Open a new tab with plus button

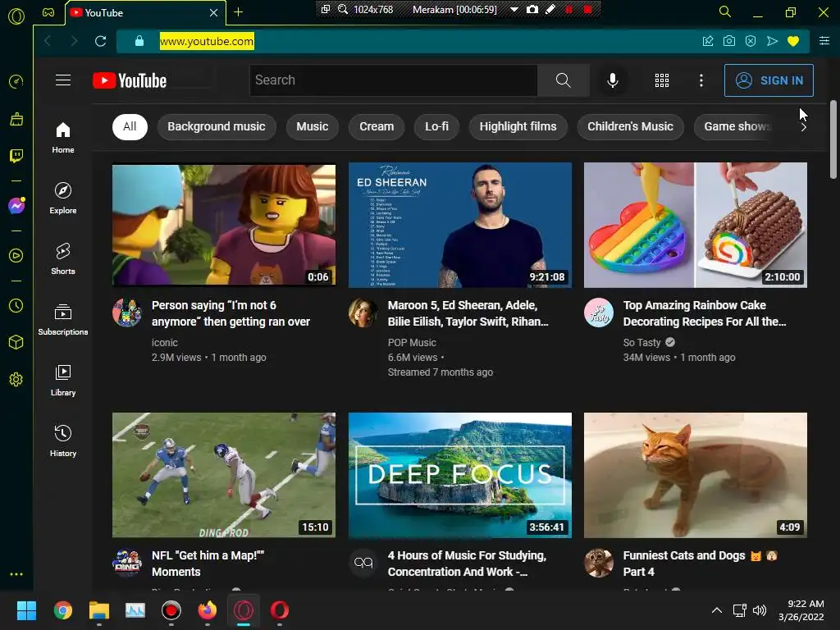239,12
